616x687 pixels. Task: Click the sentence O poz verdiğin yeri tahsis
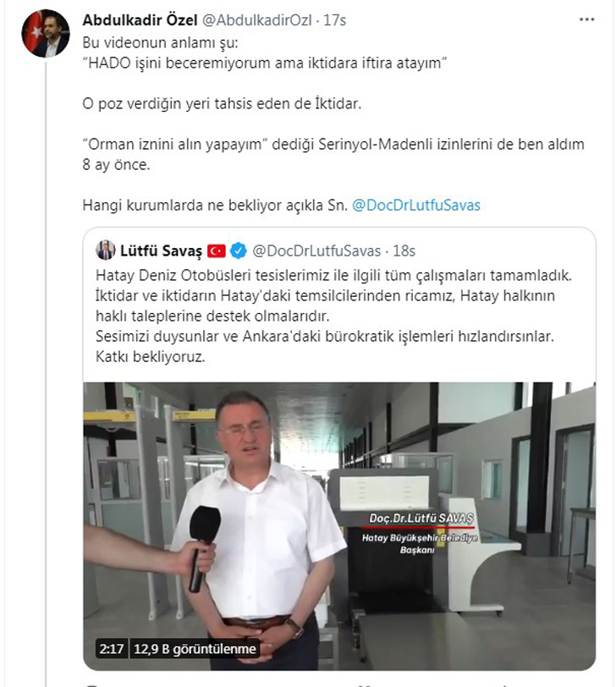pos(222,104)
